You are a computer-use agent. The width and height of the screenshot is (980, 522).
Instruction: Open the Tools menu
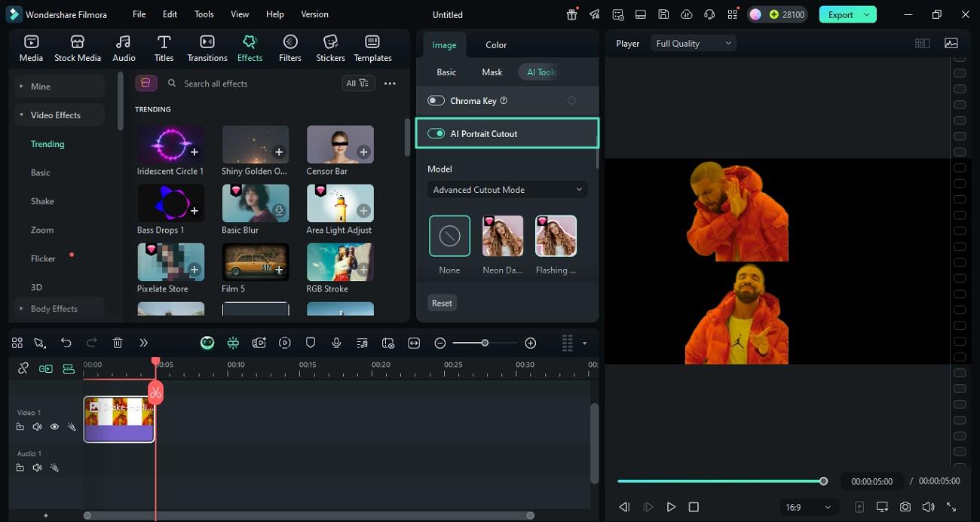tap(204, 14)
